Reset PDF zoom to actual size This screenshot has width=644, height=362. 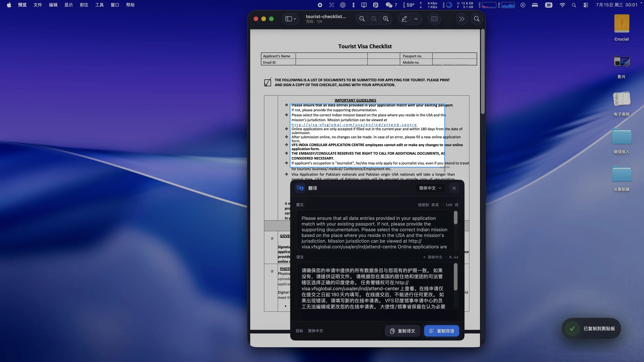[x=374, y=19]
